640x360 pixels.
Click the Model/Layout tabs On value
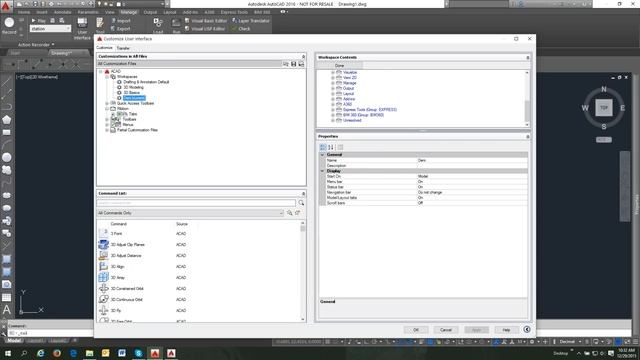point(472,198)
